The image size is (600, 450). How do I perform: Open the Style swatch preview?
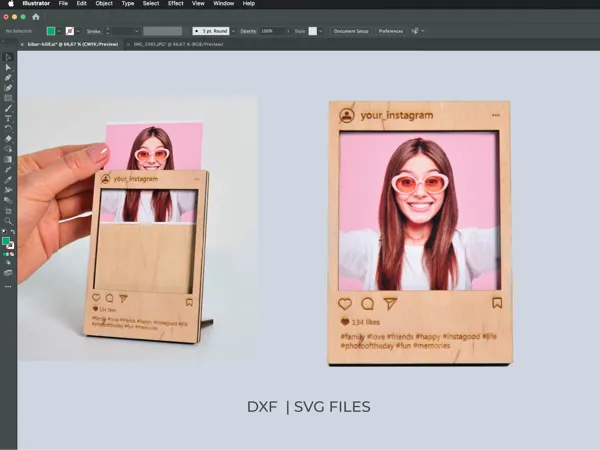pos(313,31)
